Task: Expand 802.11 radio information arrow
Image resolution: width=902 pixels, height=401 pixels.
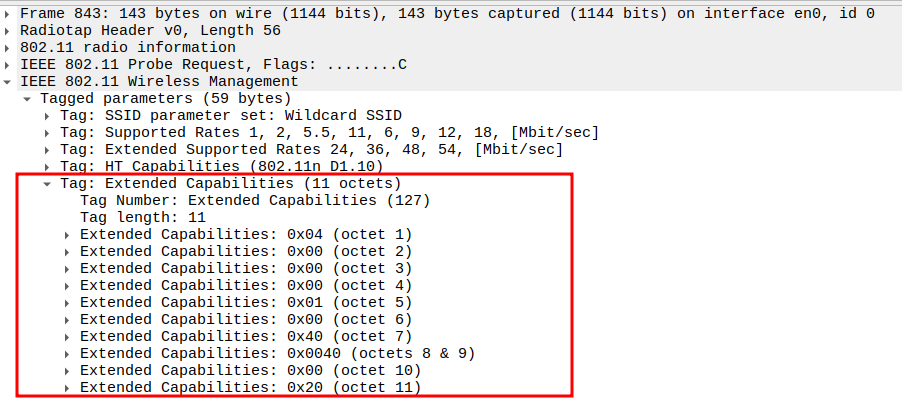Action: click(8, 47)
